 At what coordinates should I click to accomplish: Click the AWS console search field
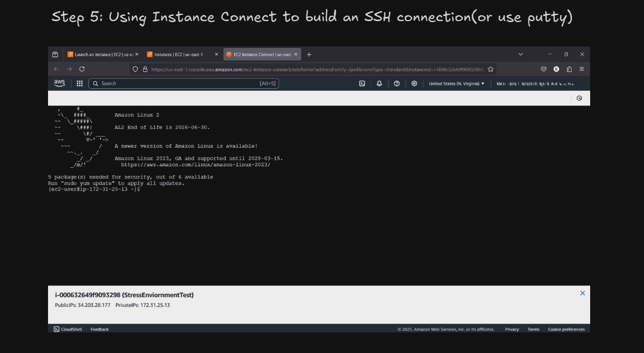click(x=184, y=83)
